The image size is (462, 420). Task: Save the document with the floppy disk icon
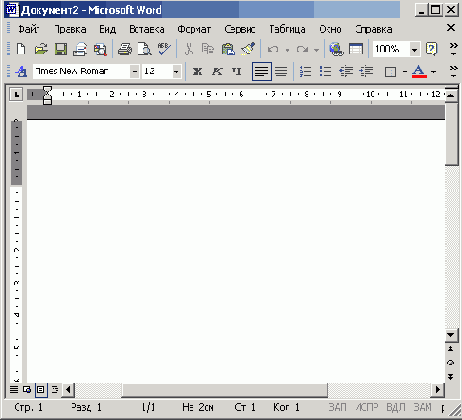[x=61, y=49]
